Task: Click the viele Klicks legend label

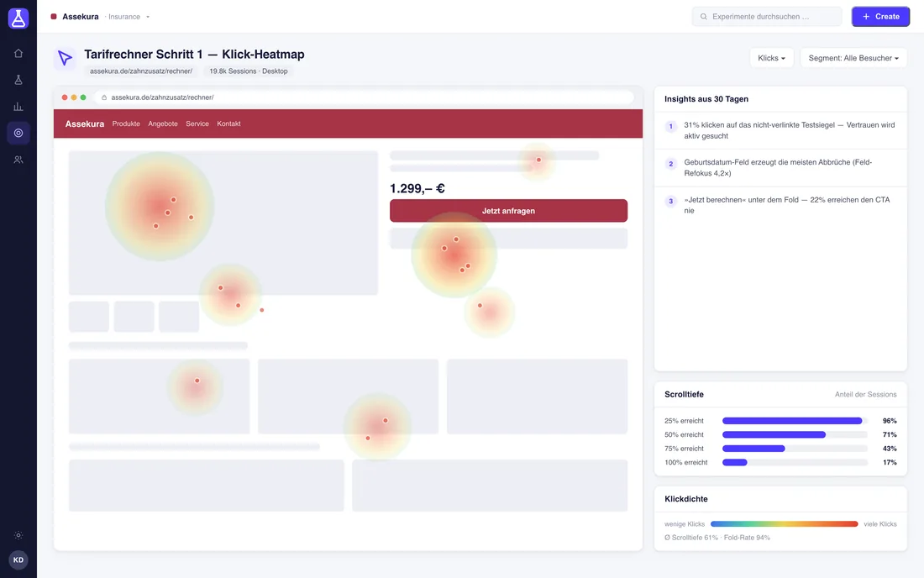Action: tap(879, 523)
